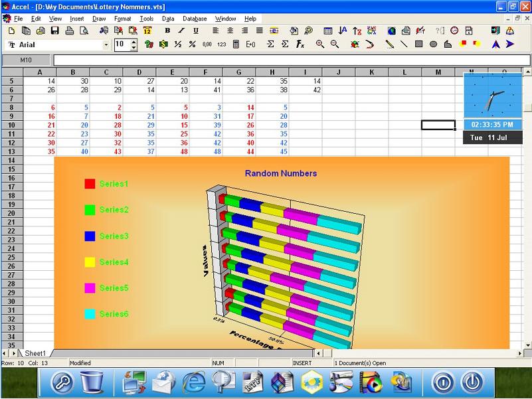Viewport: 532px width, 399px height.
Task: Select row 20 header
Action: click(x=12, y=213)
